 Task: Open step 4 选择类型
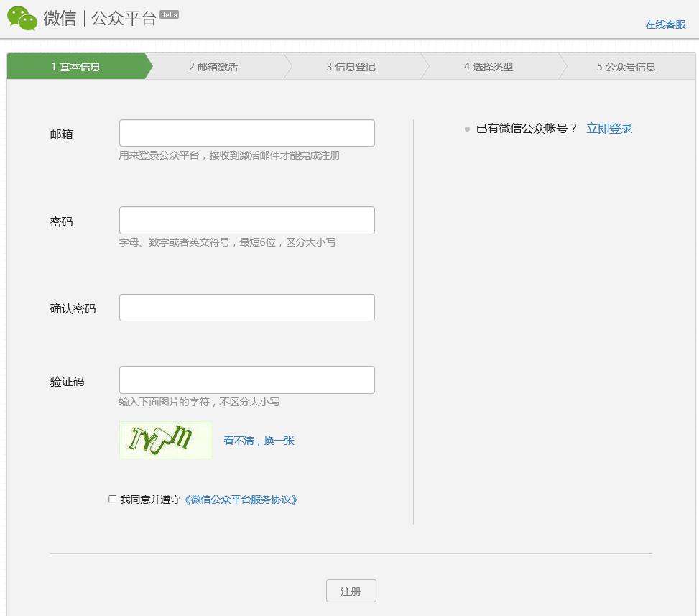tap(488, 66)
